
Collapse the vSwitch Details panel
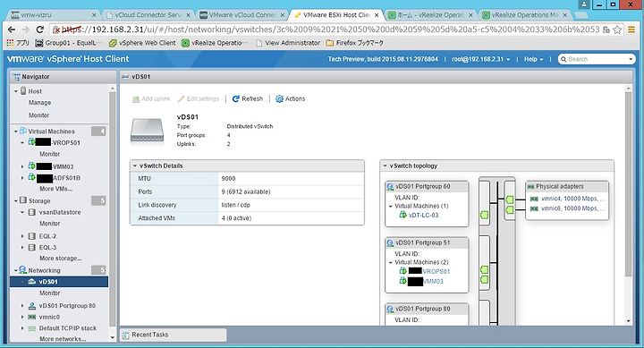(x=135, y=166)
